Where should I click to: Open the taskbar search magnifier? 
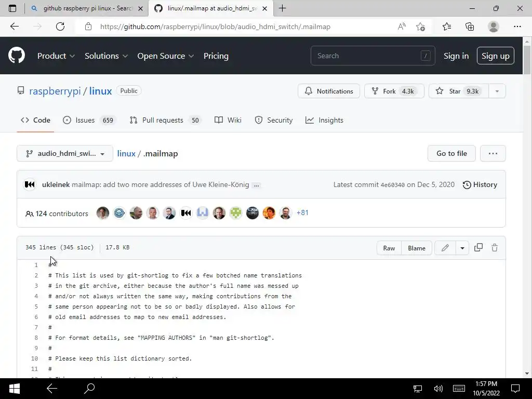point(89,389)
